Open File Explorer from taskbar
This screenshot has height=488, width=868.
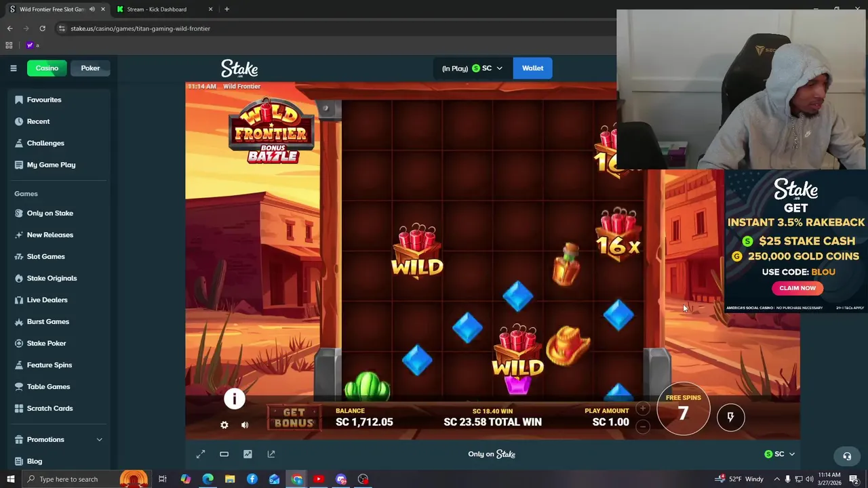tap(230, 479)
